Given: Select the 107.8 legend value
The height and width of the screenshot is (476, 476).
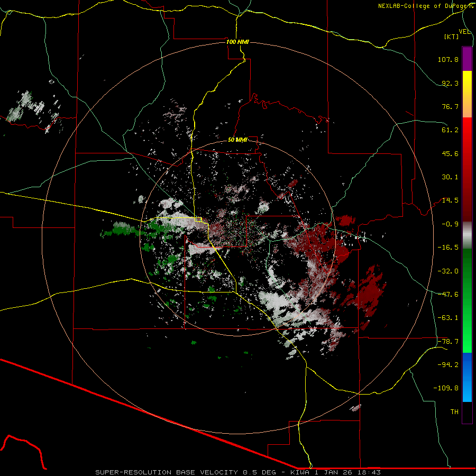Looking at the screenshot, I should point(448,59).
